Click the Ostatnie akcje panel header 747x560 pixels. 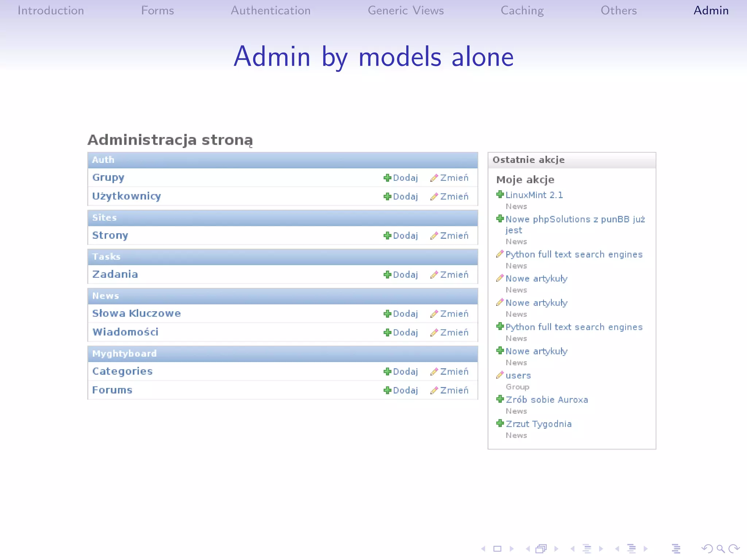[x=572, y=160]
